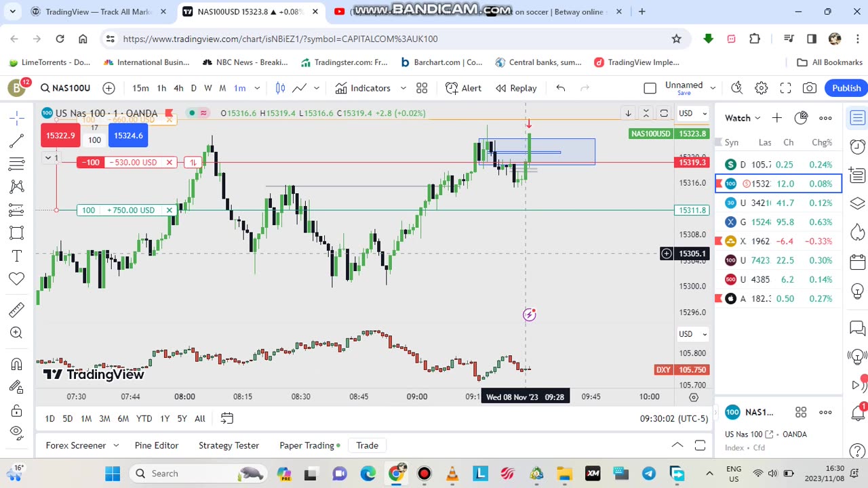Click the 15322.9 sell price button
The height and width of the screenshot is (488, 868).
point(60,136)
